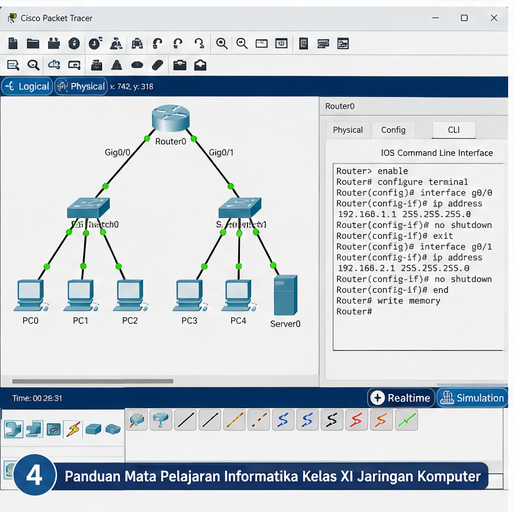Click the 'Router# write memory' line
This screenshot has height=512, width=514.
click(x=388, y=301)
